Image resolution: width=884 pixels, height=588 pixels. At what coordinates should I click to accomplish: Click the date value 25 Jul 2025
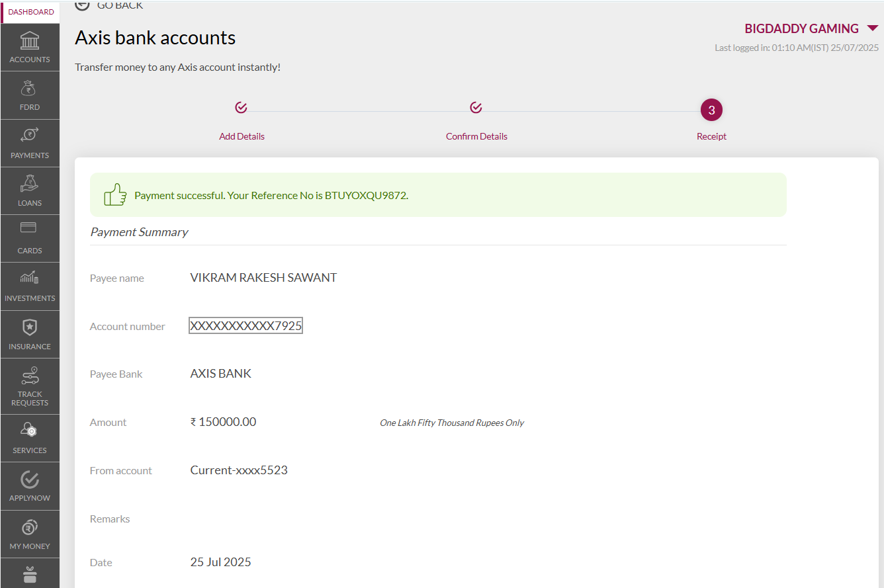(x=220, y=562)
